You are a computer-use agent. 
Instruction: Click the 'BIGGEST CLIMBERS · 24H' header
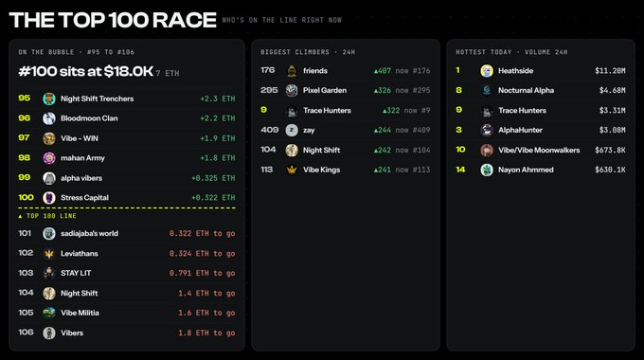(308, 52)
